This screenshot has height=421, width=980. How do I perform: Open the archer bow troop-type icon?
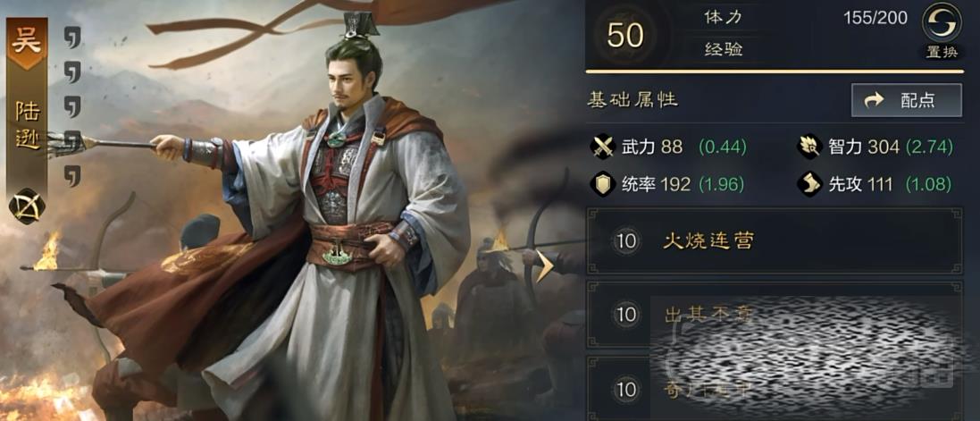[x=27, y=207]
